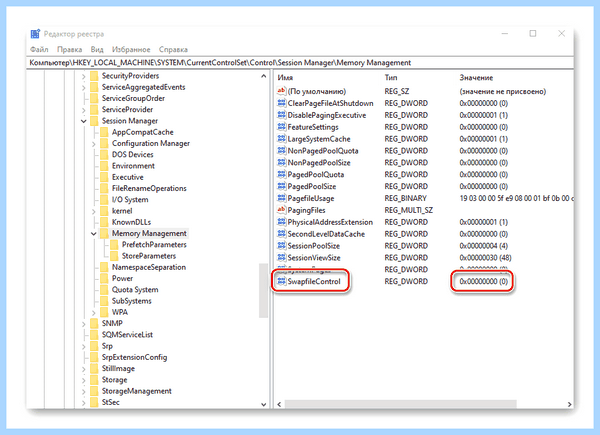Click the values pane scroll right arrow
600x435 pixels.
click(569, 404)
